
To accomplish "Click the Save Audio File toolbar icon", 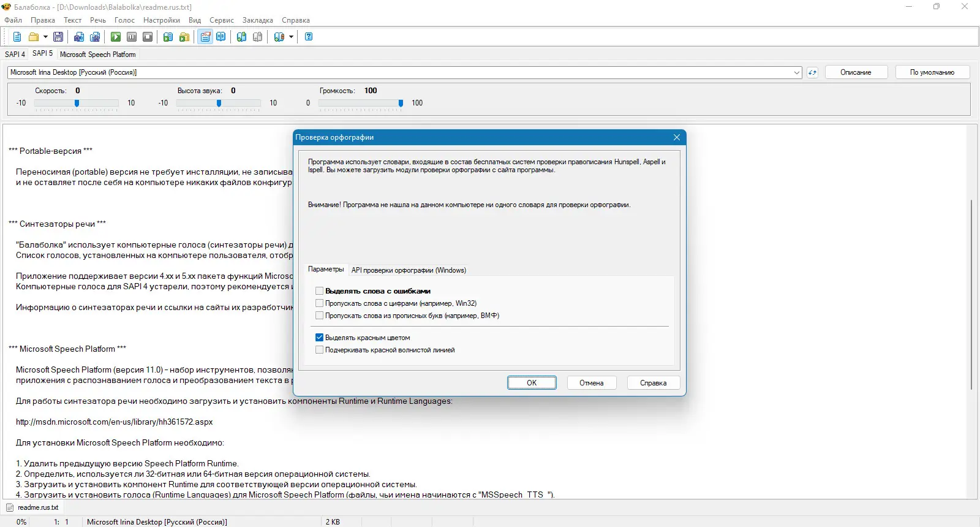I will tap(79, 37).
